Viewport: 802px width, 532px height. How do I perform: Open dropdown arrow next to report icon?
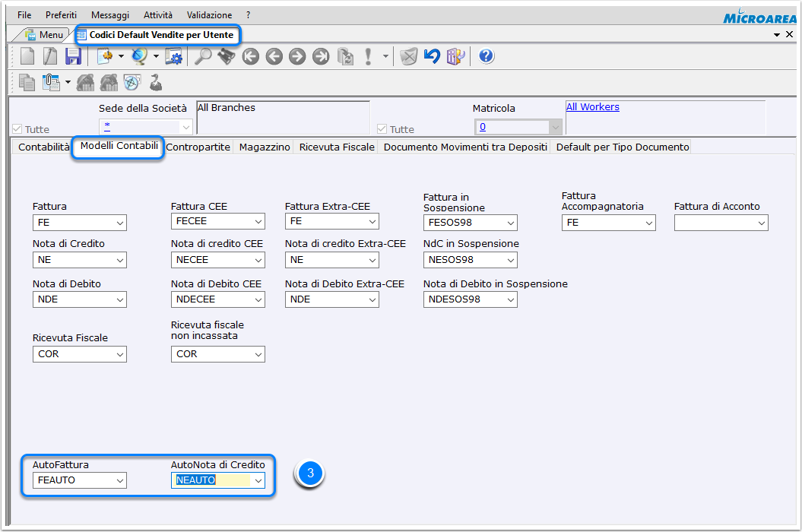121,56
